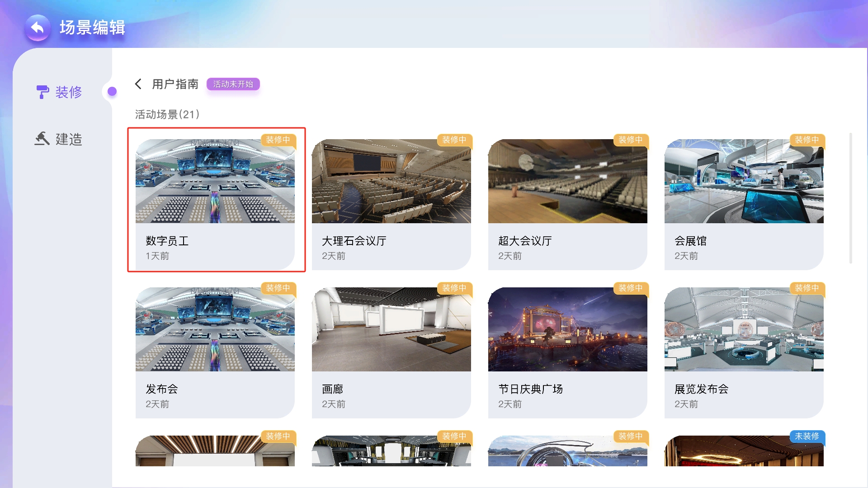The image size is (868, 488).
Task: Click the 展览发布会 scene title
Action: [x=702, y=389]
